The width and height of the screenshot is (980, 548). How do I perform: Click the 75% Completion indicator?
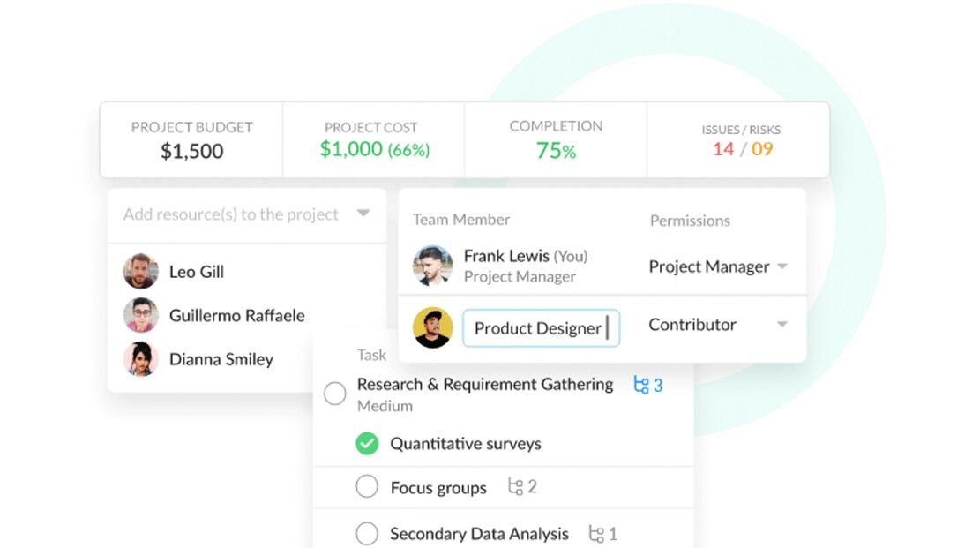(x=556, y=151)
